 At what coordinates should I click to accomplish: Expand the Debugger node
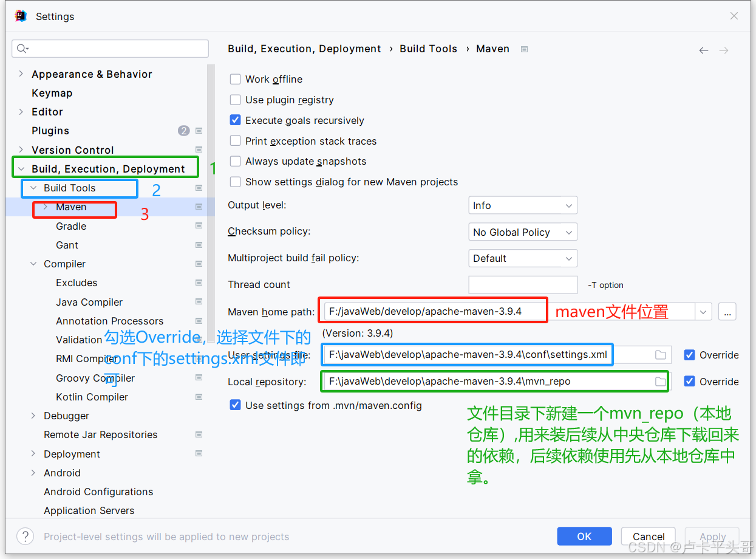[x=33, y=416]
